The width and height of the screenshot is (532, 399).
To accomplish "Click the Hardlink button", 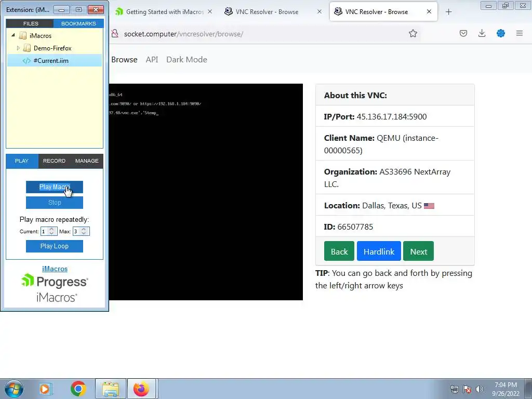I will click(379, 251).
